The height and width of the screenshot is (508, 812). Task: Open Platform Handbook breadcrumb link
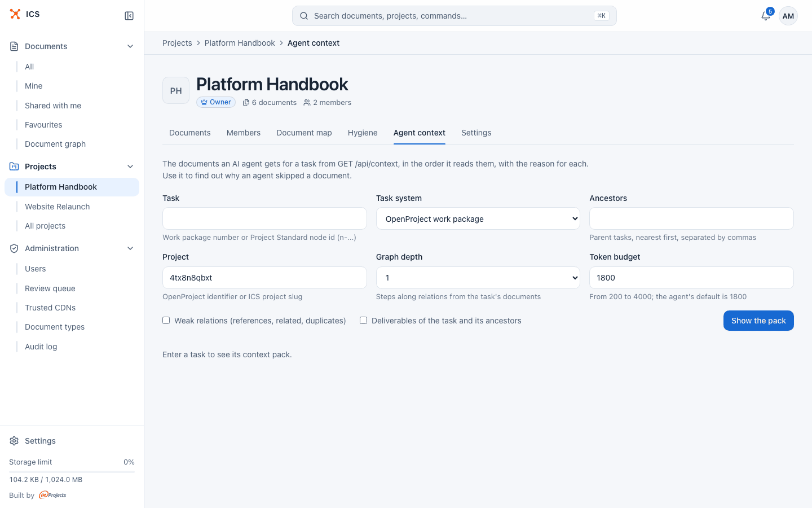click(240, 43)
